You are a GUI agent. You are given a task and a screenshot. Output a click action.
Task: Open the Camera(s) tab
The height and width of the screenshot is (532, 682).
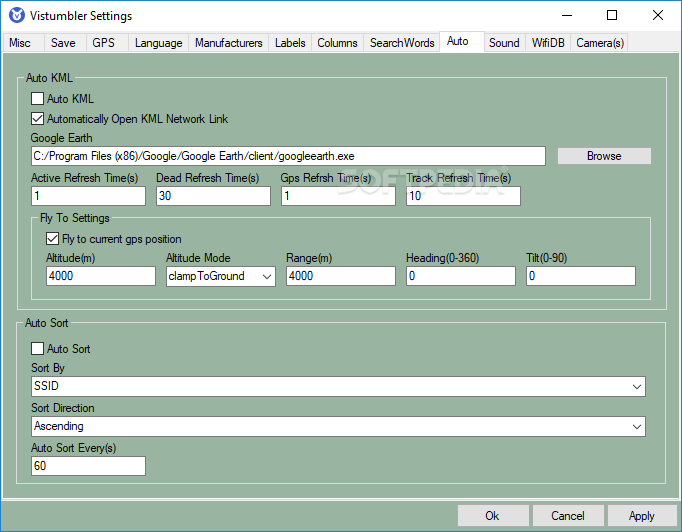coord(599,43)
